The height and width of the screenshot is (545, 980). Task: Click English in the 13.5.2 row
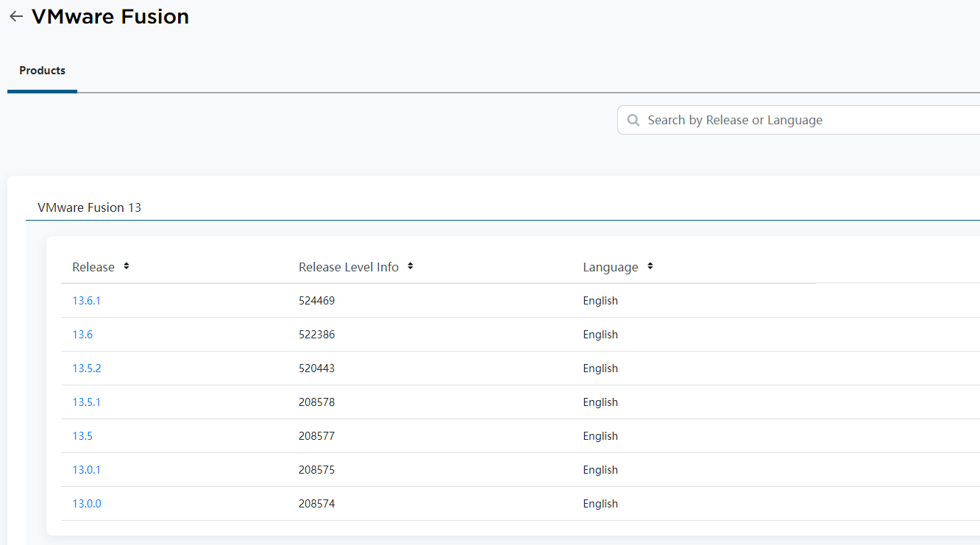[x=600, y=368]
